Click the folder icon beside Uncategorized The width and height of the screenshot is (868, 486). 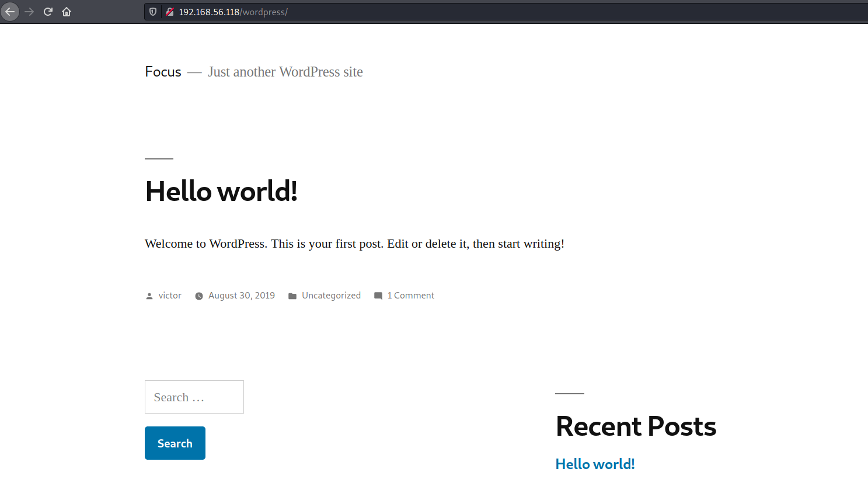pyautogui.click(x=292, y=296)
